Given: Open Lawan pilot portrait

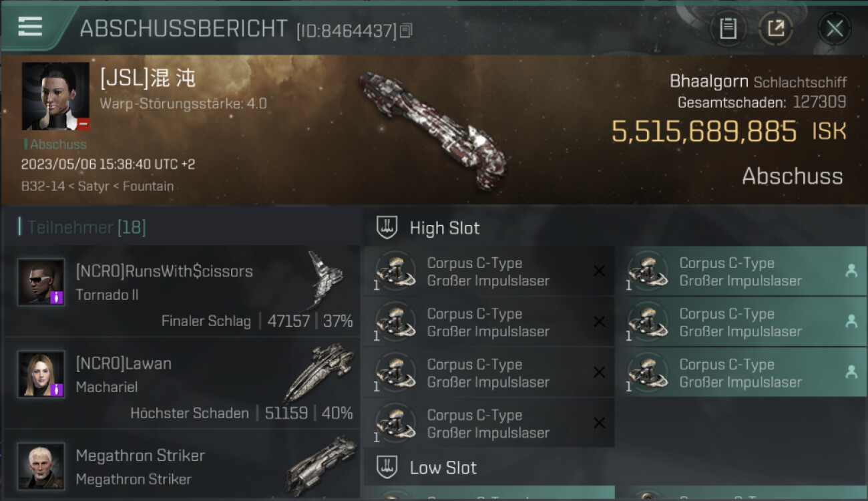Looking at the screenshot, I should click(x=41, y=374).
